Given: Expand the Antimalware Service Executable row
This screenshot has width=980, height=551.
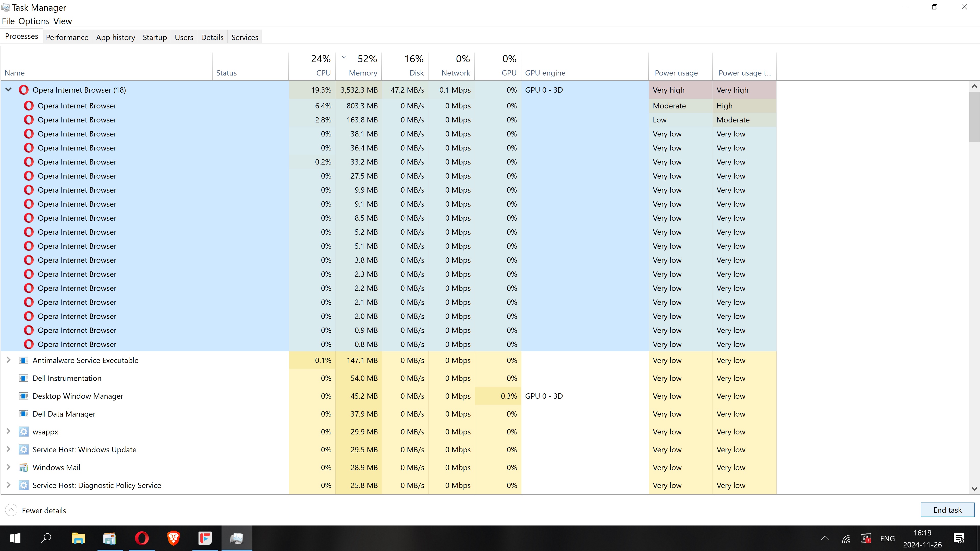Looking at the screenshot, I should point(8,360).
